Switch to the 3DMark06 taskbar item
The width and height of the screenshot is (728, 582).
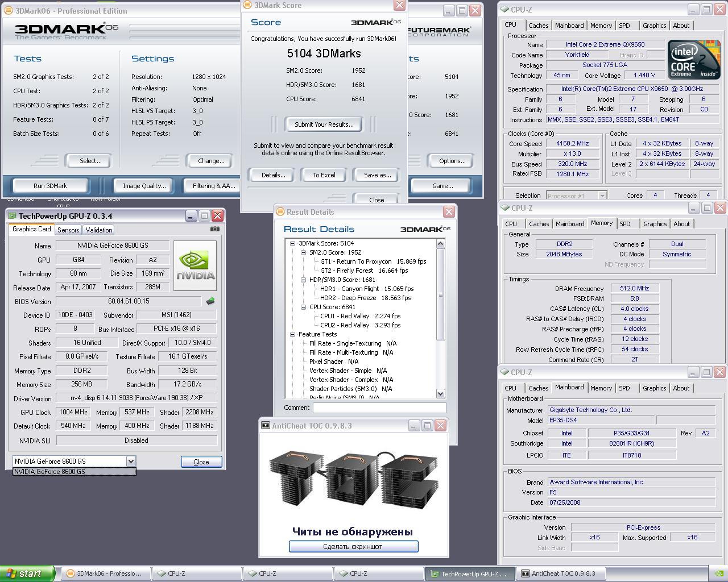[106, 573]
